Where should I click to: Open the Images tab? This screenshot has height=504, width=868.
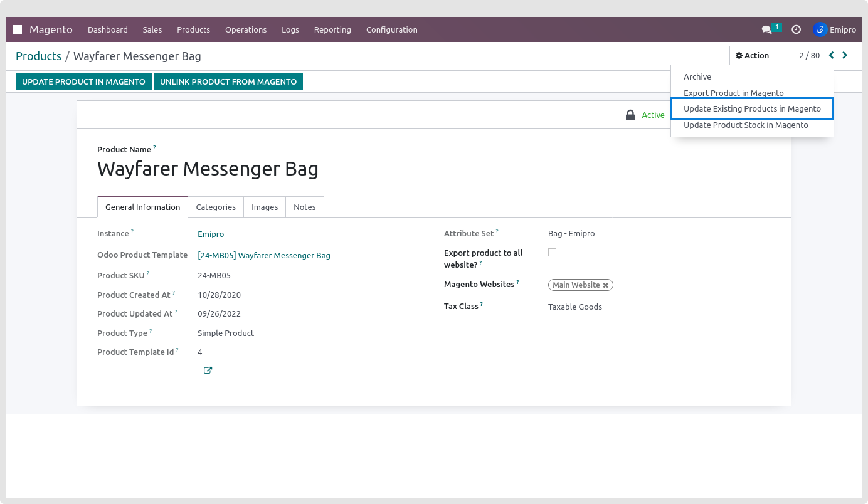[265, 207]
